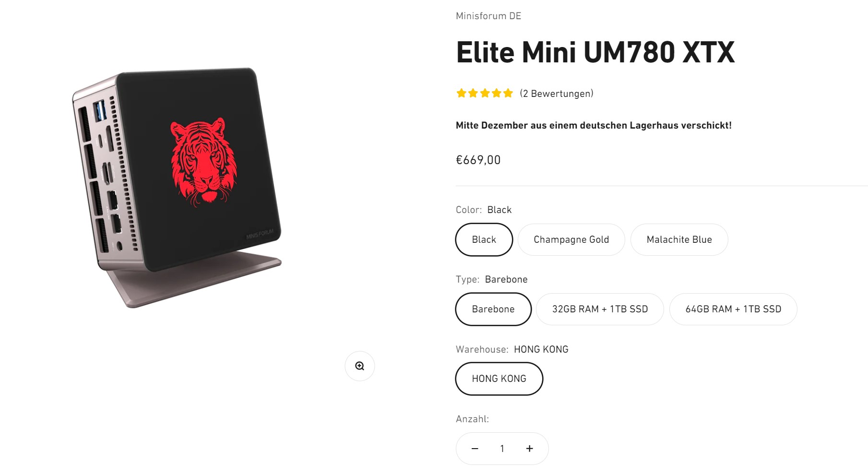This screenshot has height=475, width=868.
Task: Click the red tiger logo on the mini PC
Action: (204, 162)
